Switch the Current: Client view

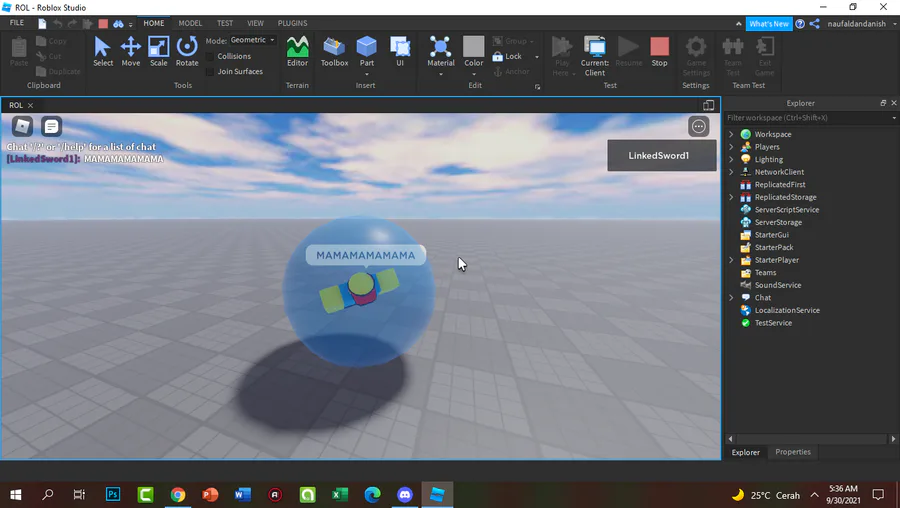pos(595,56)
